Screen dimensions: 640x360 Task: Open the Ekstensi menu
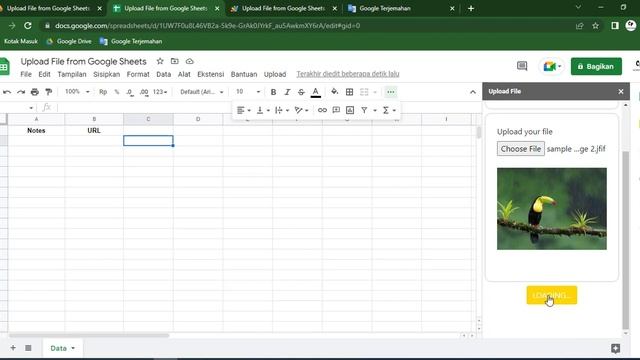[x=211, y=74]
